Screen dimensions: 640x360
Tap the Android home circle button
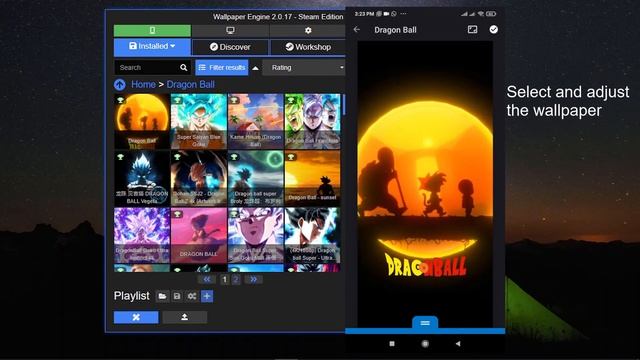tap(425, 344)
